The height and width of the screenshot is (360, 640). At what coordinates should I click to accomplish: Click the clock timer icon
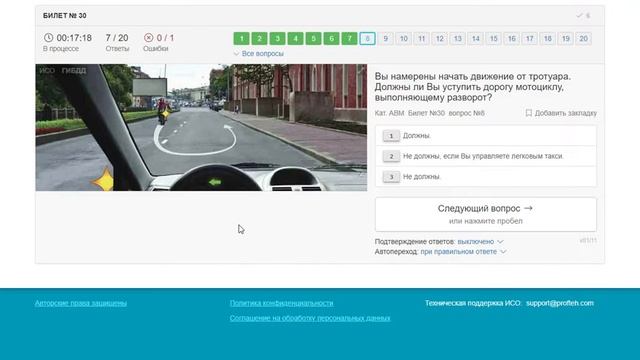click(48, 38)
